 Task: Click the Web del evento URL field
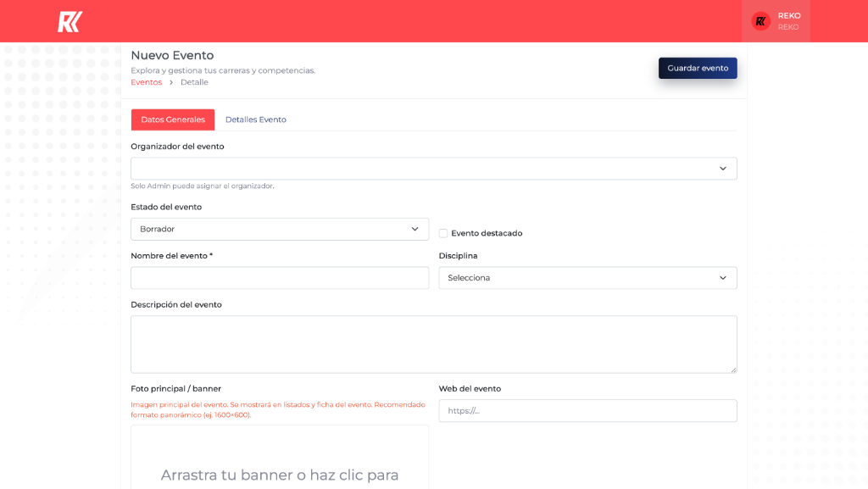click(587, 411)
